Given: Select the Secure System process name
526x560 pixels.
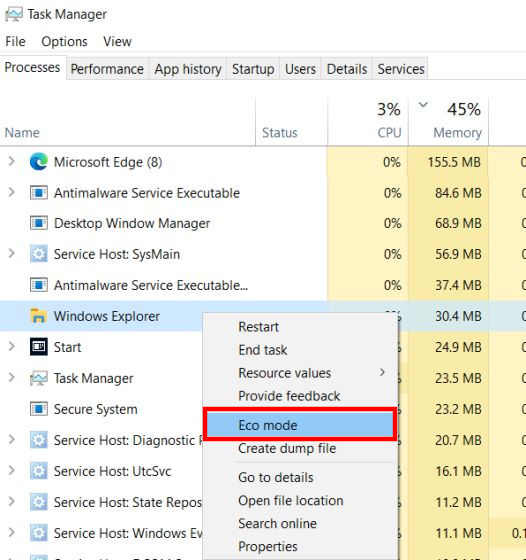Looking at the screenshot, I should pyautogui.click(x=96, y=409).
